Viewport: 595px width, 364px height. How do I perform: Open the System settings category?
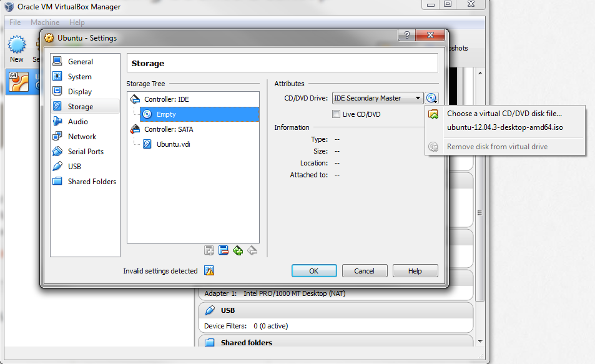[x=85, y=77]
